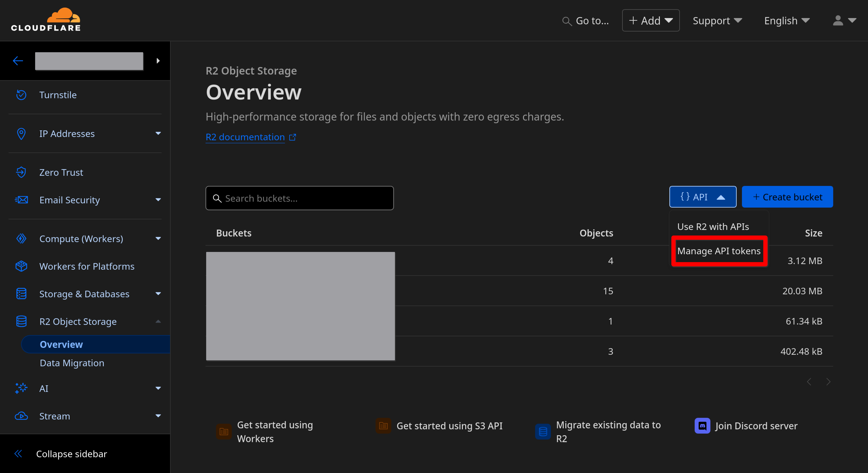
Task: Select Use R2 with APIs
Action: pyautogui.click(x=713, y=226)
